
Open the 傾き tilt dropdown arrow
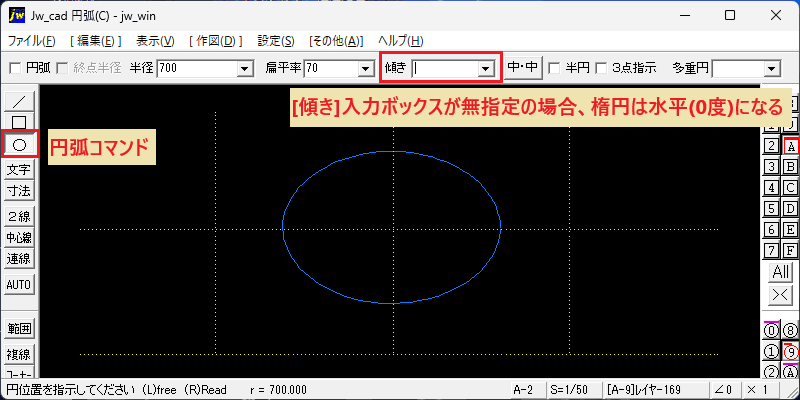[x=485, y=68]
